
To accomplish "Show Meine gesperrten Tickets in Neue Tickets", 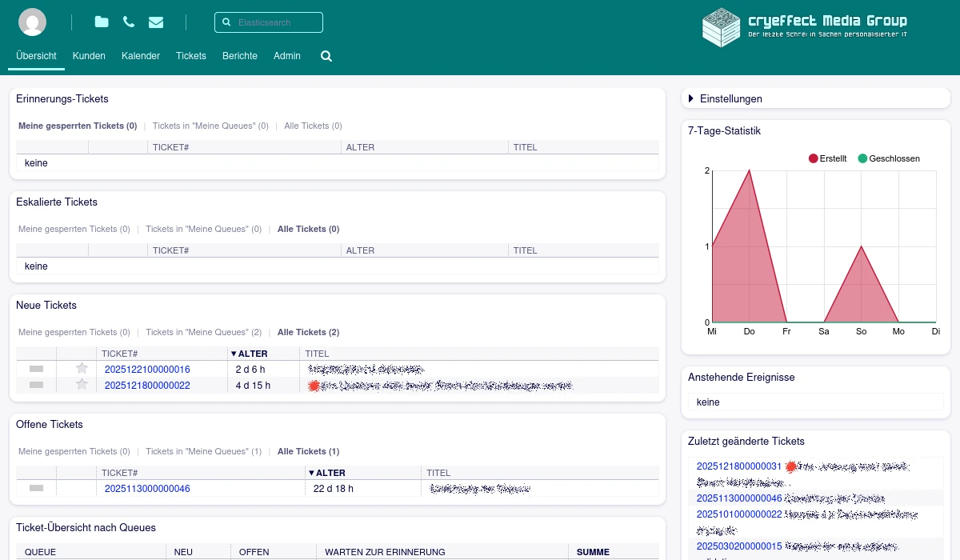I will click(x=74, y=332).
